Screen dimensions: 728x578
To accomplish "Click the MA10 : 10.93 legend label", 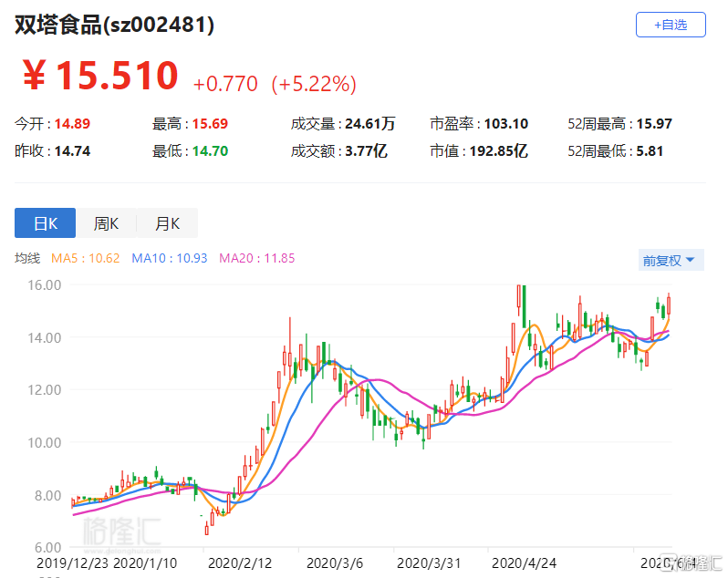I will click(x=170, y=258).
